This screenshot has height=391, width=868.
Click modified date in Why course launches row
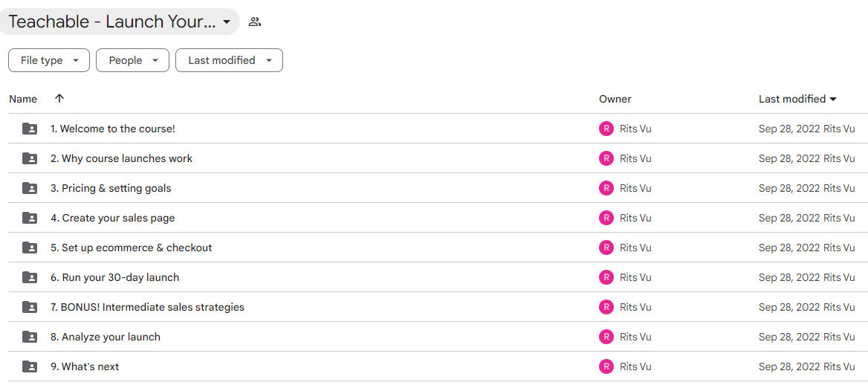pos(788,158)
